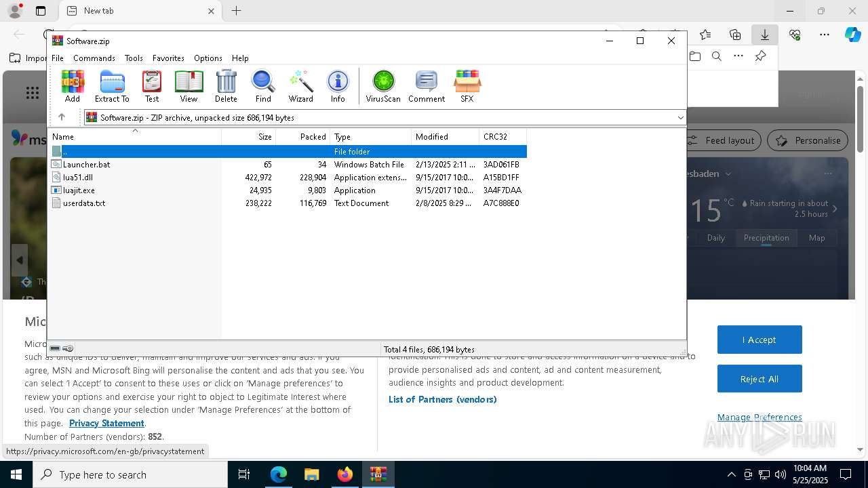Image resolution: width=868 pixels, height=488 pixels.
Task: Open Edge Collections icon
Action: coord(735,35)
